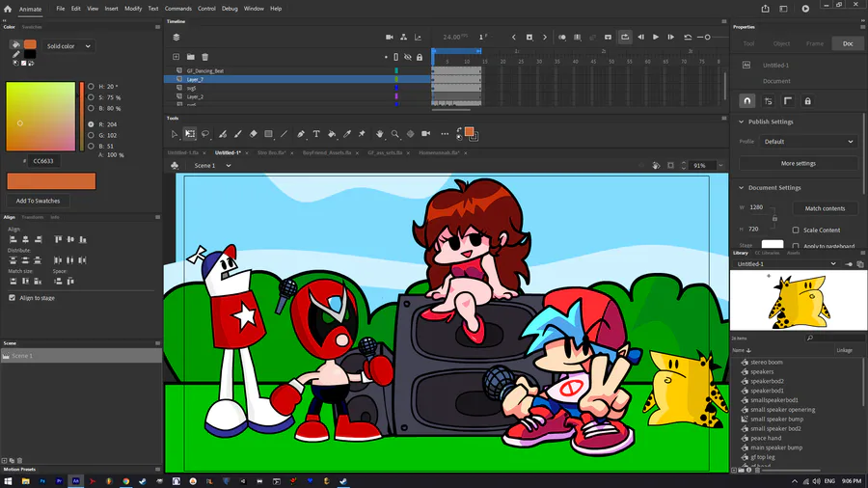This screenshot has height=488, width=868.
Task: Step forward one frame
Action: (670, 37)
